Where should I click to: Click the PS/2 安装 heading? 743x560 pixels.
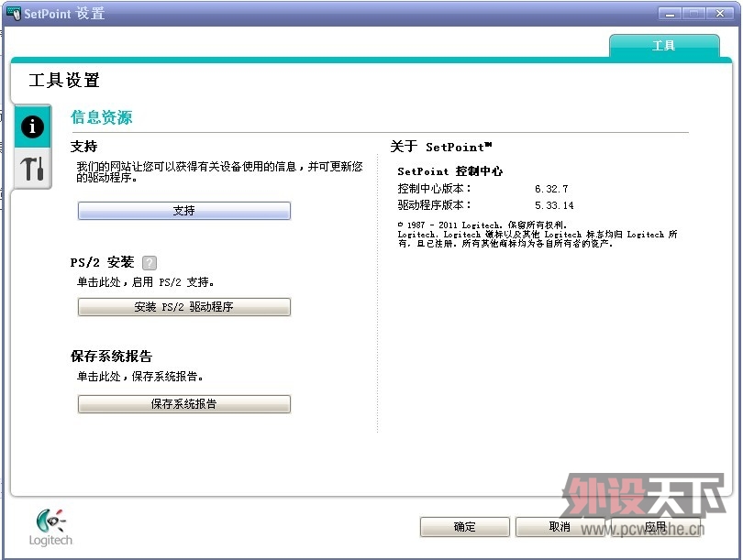pos(103,262)
